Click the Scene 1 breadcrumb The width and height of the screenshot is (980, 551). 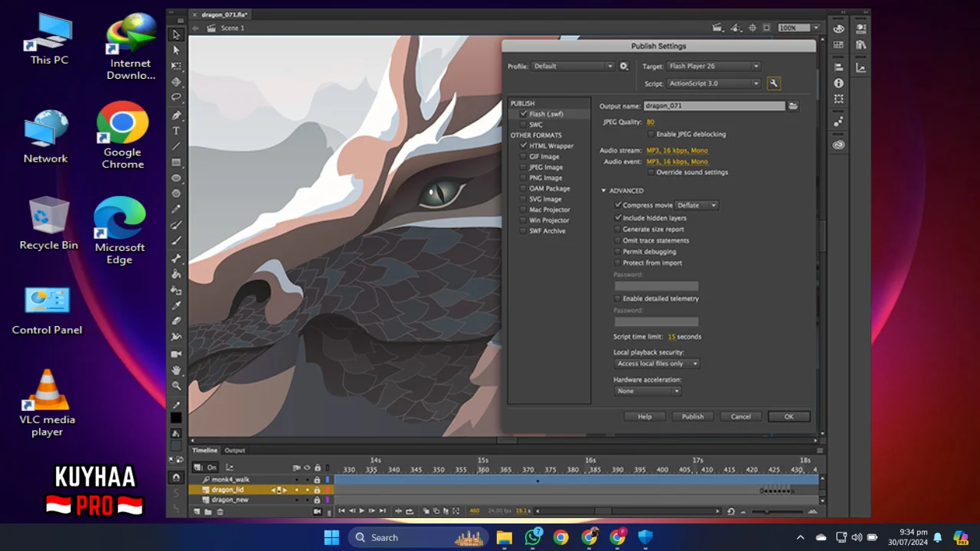[x=232, y=28]
